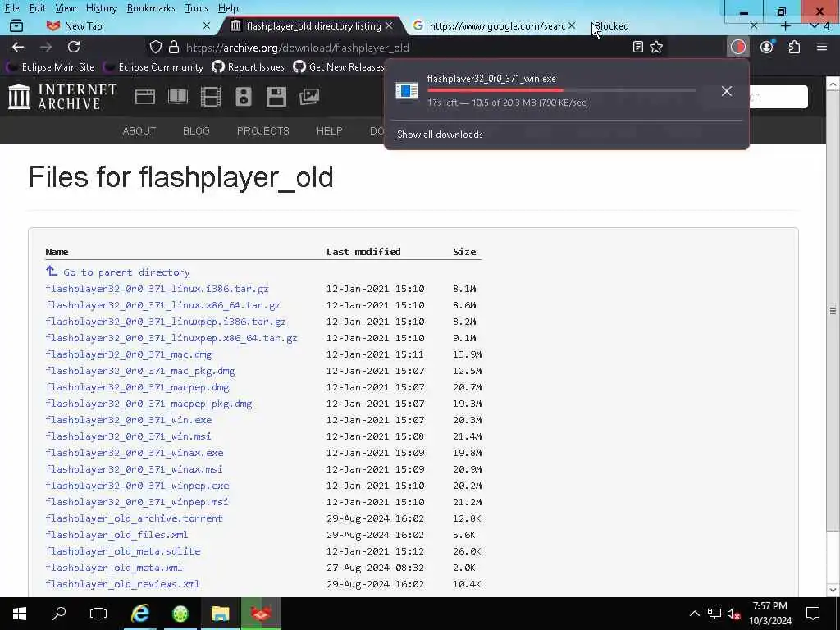Click HELP in the archive nav
The width and height of the screenshot is (840, 630).
click(330, 130)
